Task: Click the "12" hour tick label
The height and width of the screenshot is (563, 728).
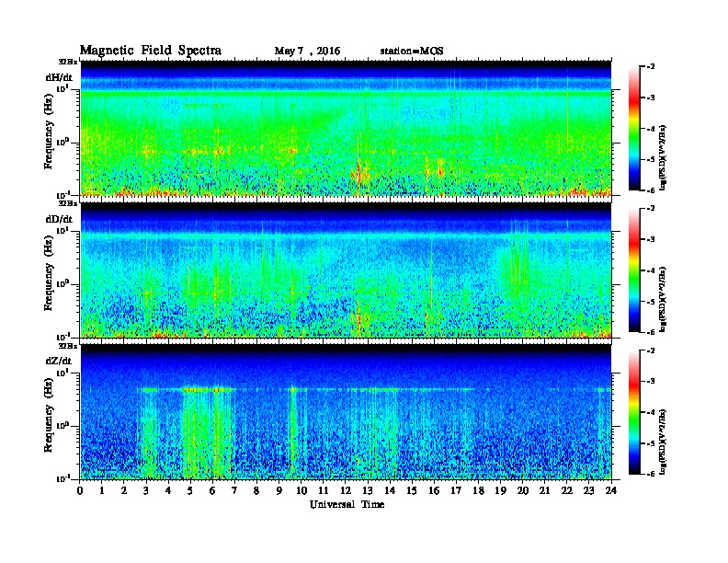Action: (x=346, y=490)
